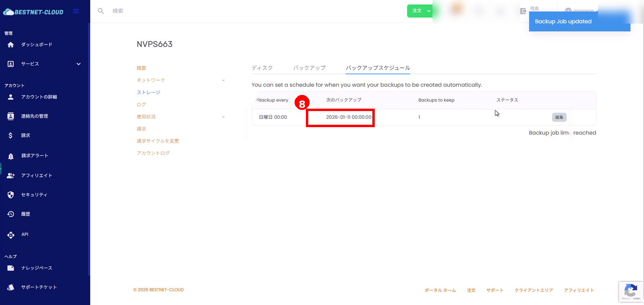
Task: Click the history clock icon
Action: coord(11,214)
